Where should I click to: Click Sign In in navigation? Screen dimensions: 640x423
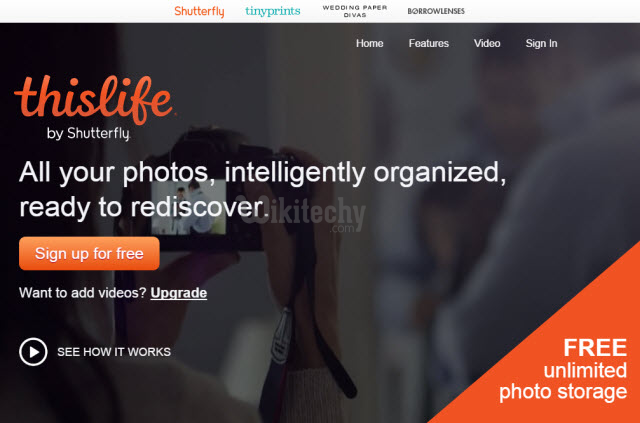point(541,43)
